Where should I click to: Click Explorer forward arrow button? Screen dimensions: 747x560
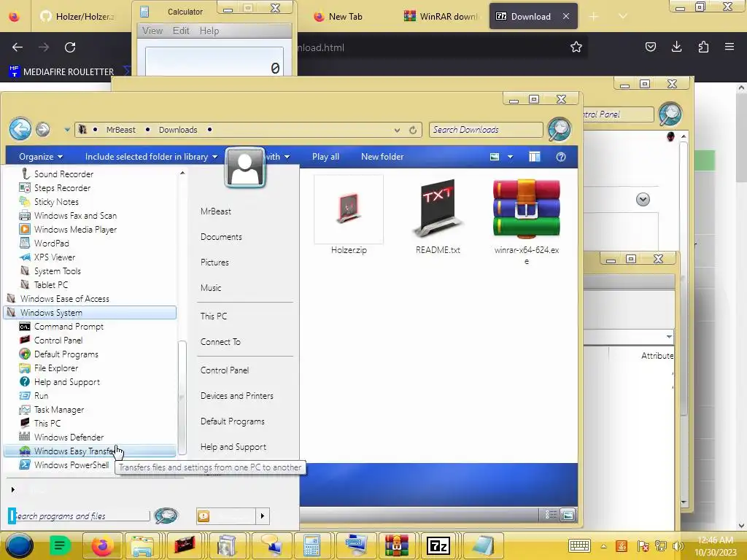[x=43, y=129]
